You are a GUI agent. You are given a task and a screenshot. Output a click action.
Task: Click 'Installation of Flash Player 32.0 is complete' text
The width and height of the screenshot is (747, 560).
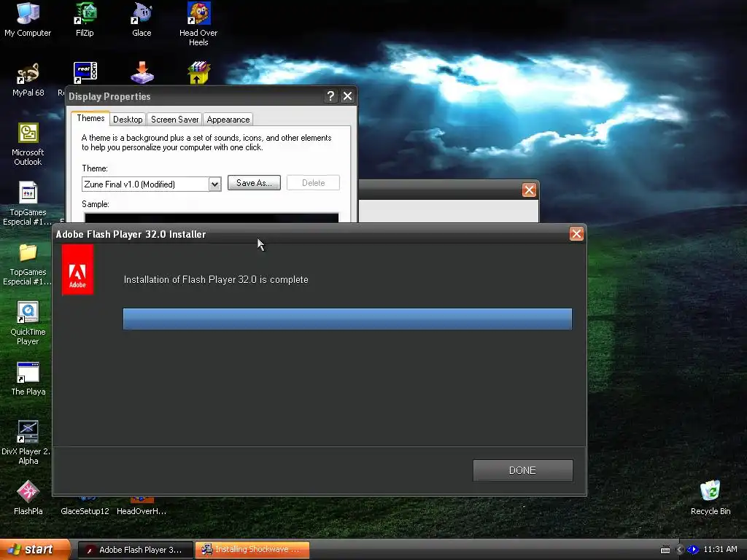point(216,279)
